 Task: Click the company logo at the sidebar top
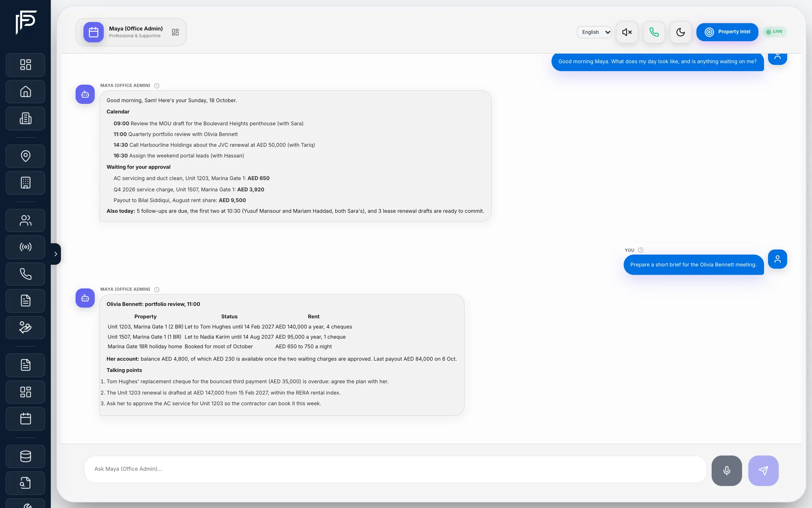(x=26, y=22)
